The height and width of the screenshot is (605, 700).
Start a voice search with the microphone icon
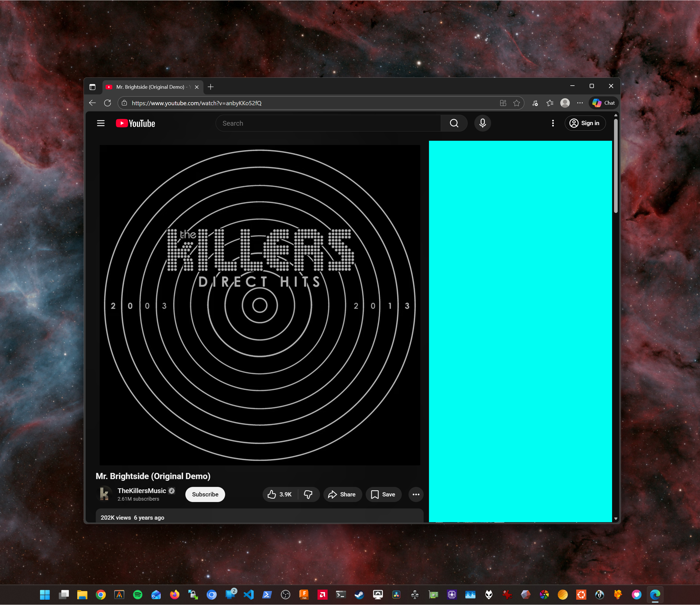pyautogui.click(x=482, y=123)
